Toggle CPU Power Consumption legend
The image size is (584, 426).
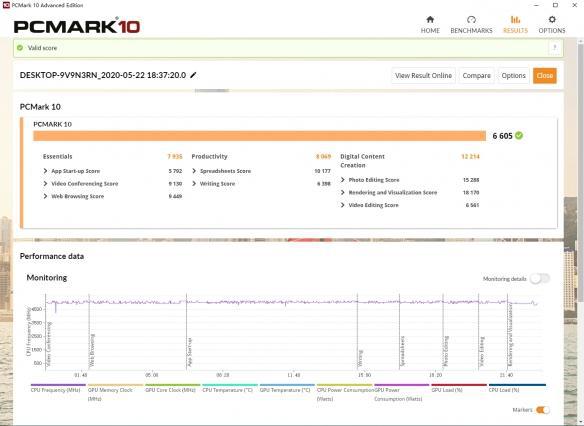[345, 393]
